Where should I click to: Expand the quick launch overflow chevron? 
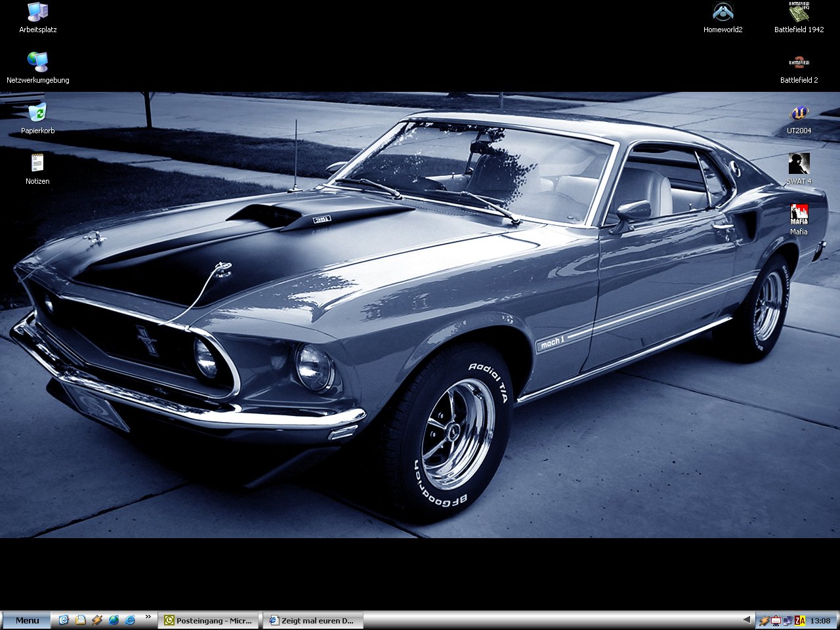click(148, 617)
